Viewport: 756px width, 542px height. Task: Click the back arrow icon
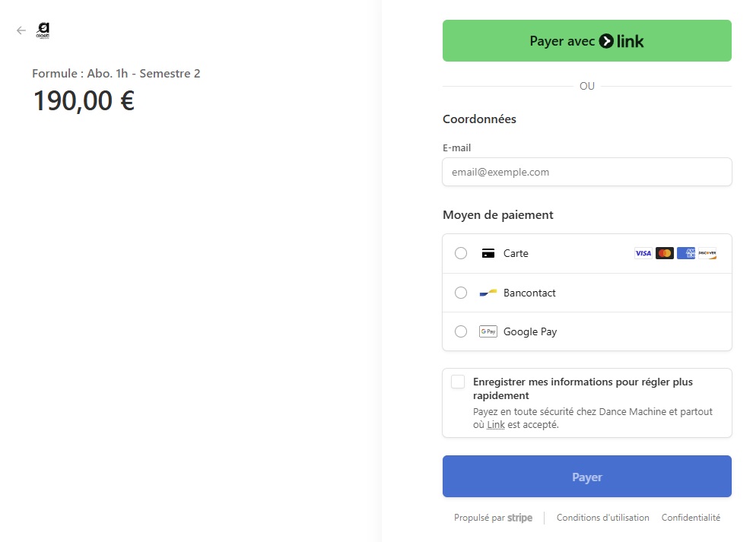21,30
